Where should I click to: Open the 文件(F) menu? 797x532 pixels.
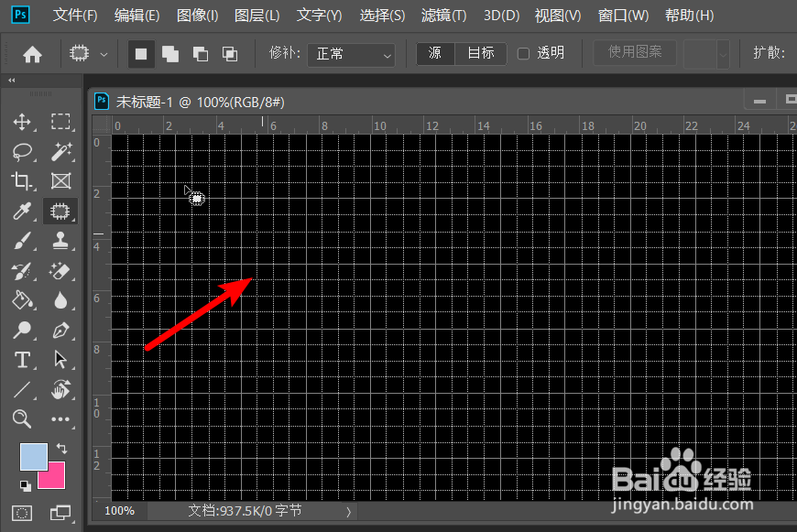click(x=75, y=16)
